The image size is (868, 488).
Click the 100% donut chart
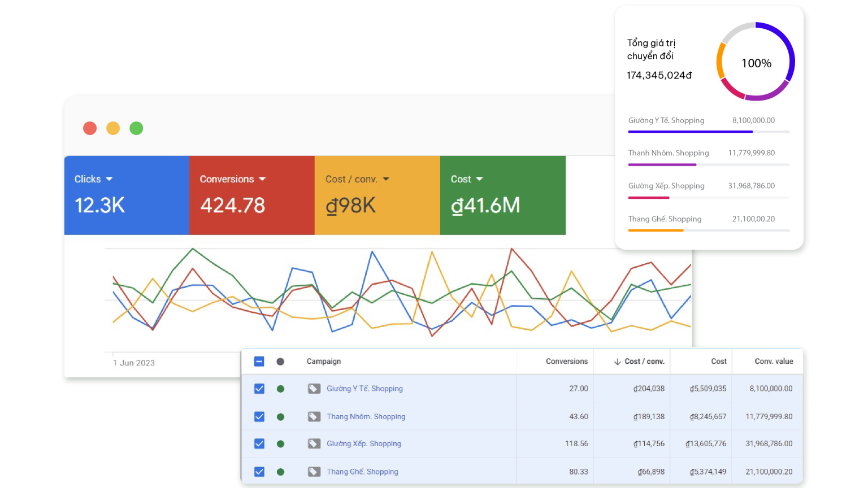(x=756, y=62)
